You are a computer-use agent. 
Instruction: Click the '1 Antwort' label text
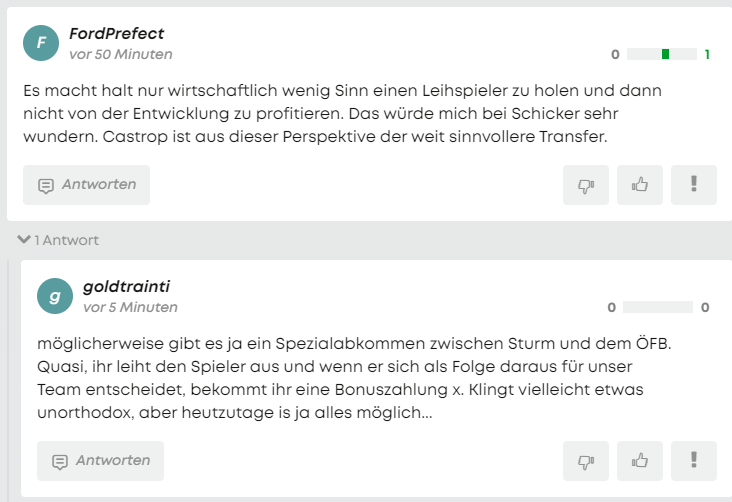pos(67,240)
